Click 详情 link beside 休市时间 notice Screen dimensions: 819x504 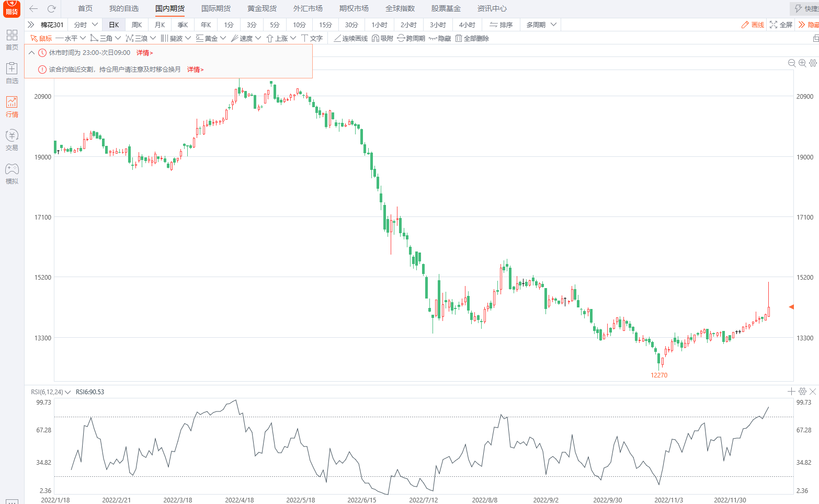[x=144, y=53]
